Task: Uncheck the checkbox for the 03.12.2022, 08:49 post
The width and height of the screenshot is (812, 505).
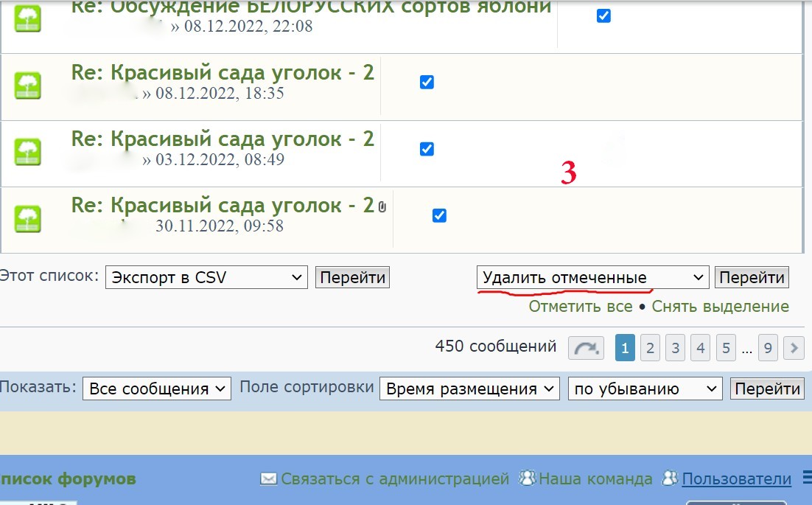Action: pyautogui.click(x=427, y=149)
